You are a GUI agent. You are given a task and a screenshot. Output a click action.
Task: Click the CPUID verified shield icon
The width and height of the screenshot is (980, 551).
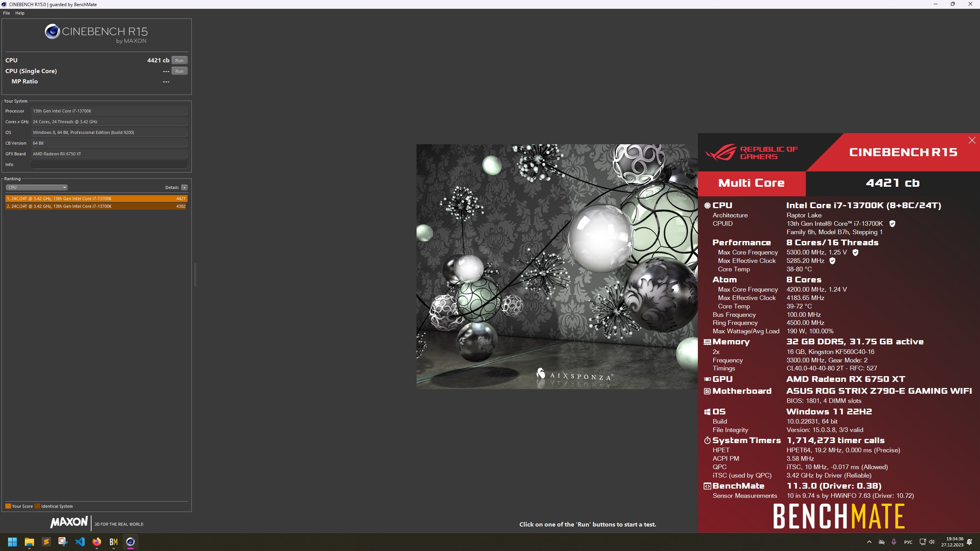pyautogui.click(x=892, y=224)
